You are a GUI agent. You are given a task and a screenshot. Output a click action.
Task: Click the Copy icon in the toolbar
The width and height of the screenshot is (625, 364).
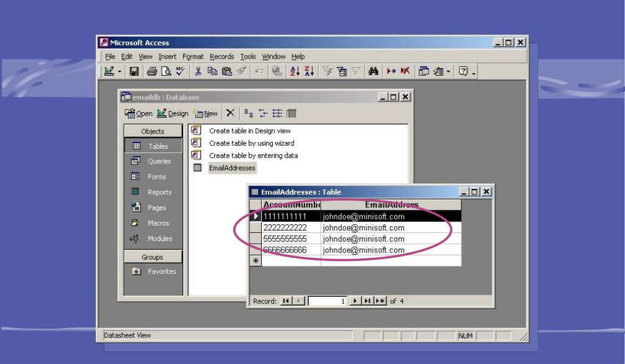pos(212,71)
